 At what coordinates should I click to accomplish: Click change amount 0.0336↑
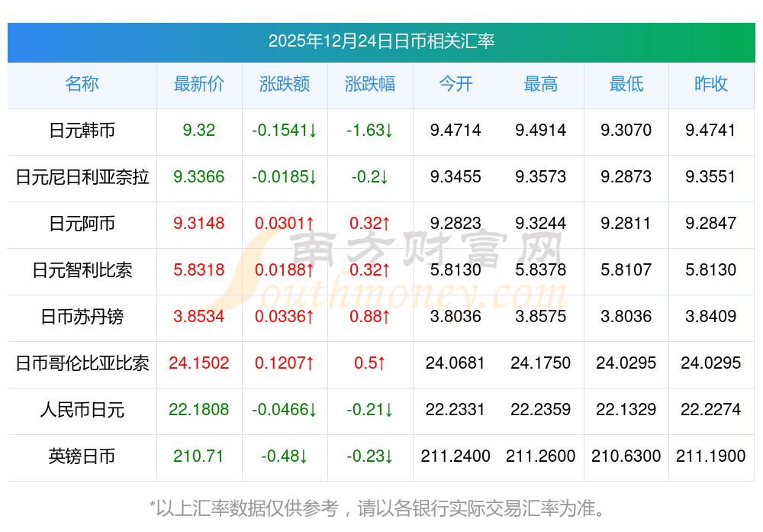click(x=284, y=317)
